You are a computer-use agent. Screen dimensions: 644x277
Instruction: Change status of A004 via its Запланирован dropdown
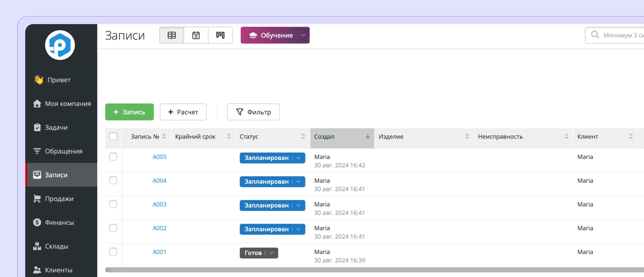(298, 182)
